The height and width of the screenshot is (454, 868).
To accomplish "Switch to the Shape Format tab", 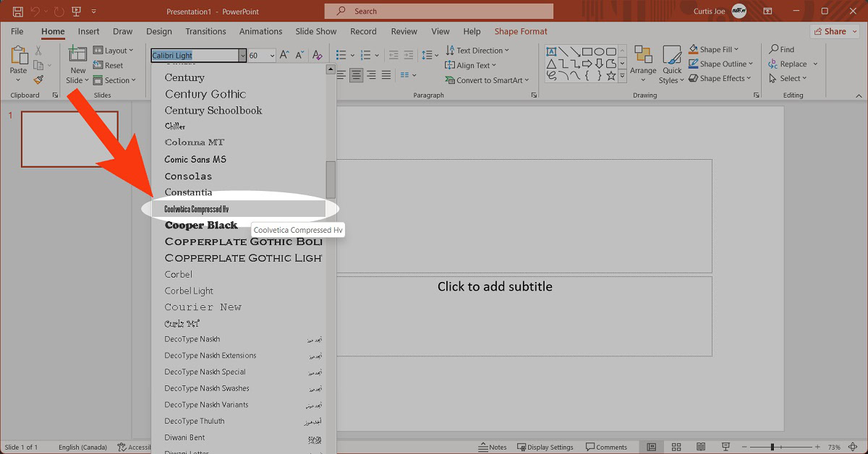I will (x=521, y=32).
